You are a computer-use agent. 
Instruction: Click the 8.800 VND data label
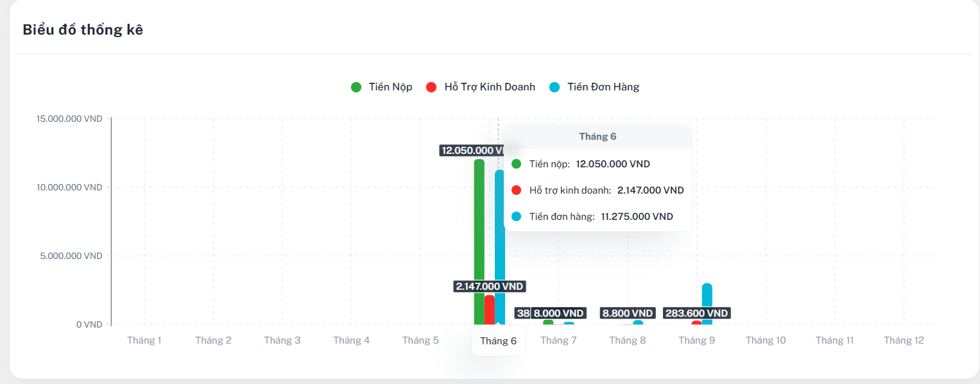[627, 313]
